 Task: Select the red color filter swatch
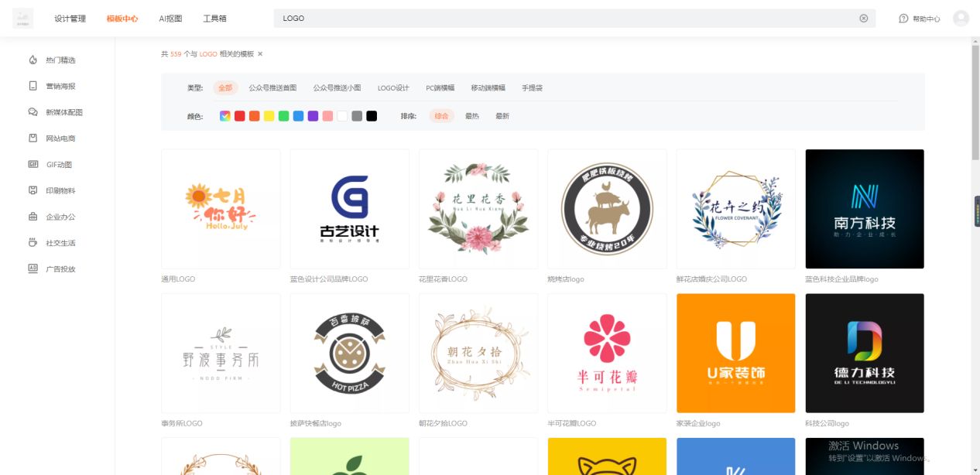coord(238,115)
